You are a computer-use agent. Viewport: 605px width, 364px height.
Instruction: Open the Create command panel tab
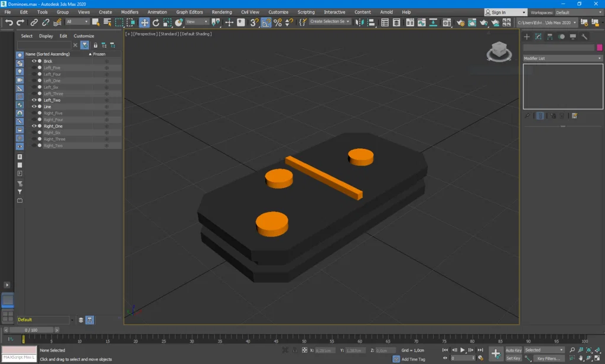click(x=526, y=37)
